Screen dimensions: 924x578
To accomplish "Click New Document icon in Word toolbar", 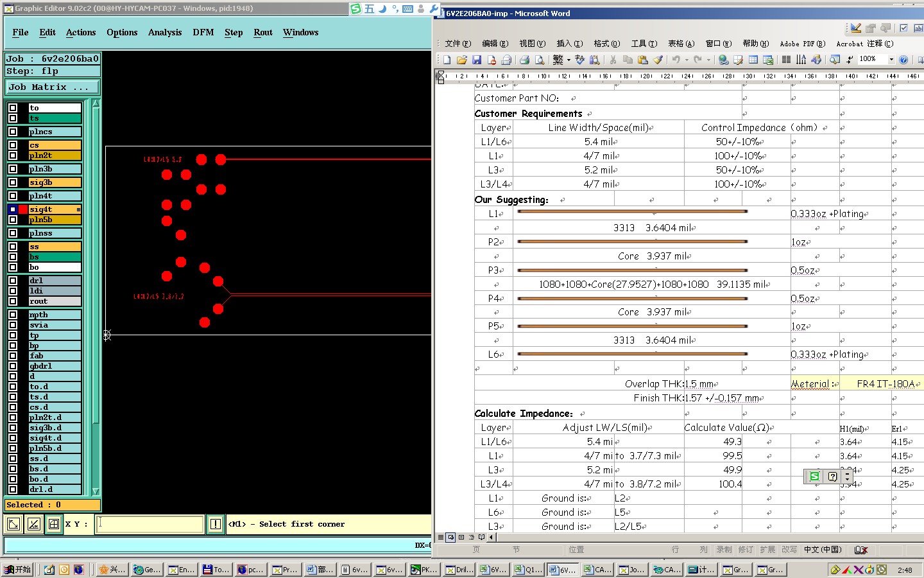I will click(447, 60).
